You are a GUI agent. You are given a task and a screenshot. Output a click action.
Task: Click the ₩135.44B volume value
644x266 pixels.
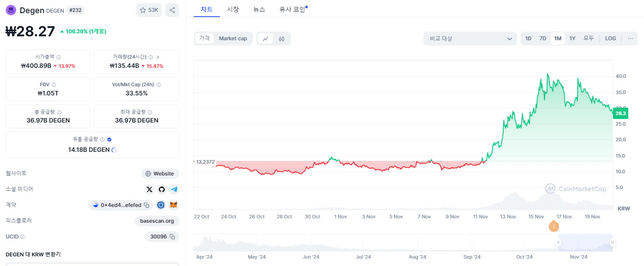click(124, 66)
